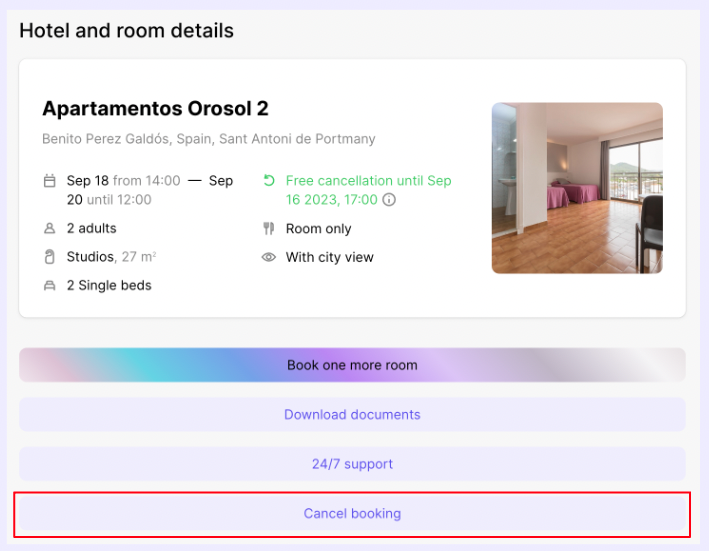This screenshot has height=551, width=709.
Task: Click the Free cancellation until Sep 16 text
Action: (x=368, y=181)
